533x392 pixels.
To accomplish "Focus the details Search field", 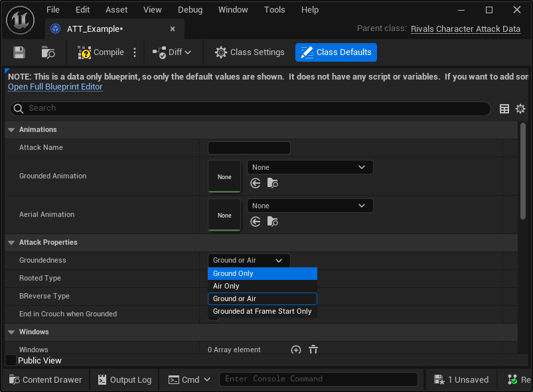I will pyautogui.click(x=250, y=108).
